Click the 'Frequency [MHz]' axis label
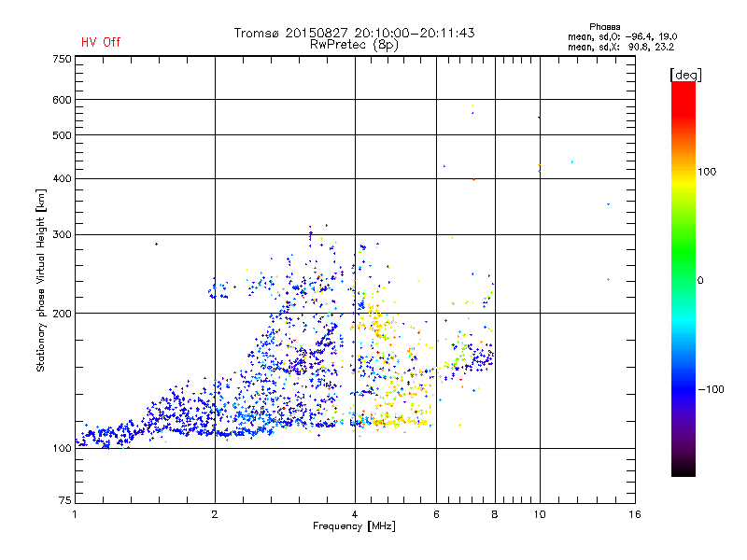 coord(354,526)
